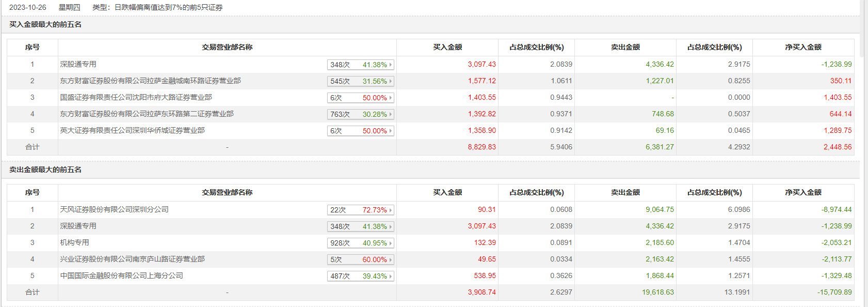
Task: Expand the 6次 50.00% box for 国盛证券
Action: (360, 98)
